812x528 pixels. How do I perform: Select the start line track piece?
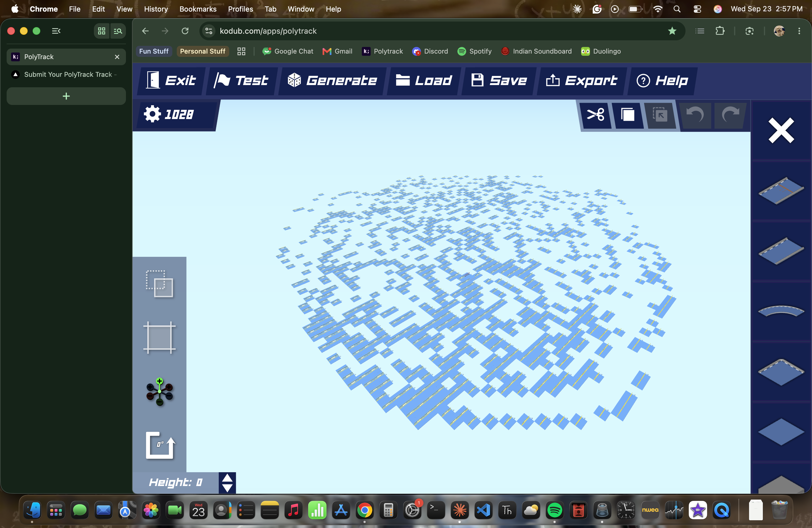pos(781,191)
